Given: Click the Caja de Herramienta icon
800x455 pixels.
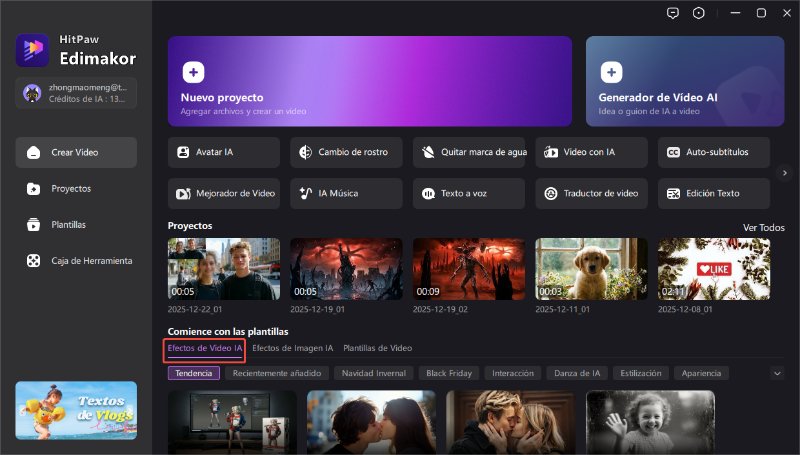Looking at the screenshot, I should click(x=34, y=261).
